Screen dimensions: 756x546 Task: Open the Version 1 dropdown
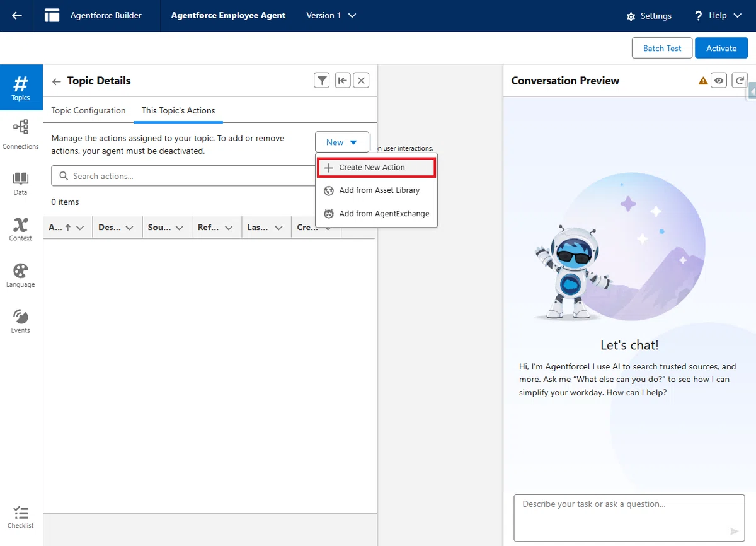pos(331,15)
